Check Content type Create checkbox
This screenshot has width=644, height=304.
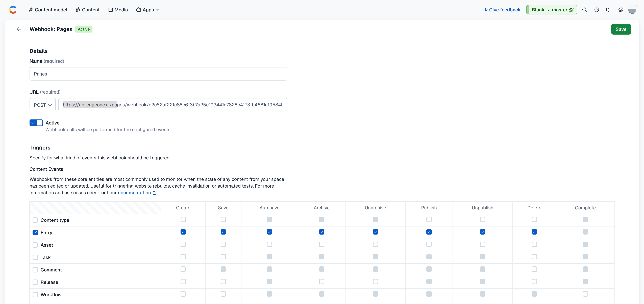point(183,219)
